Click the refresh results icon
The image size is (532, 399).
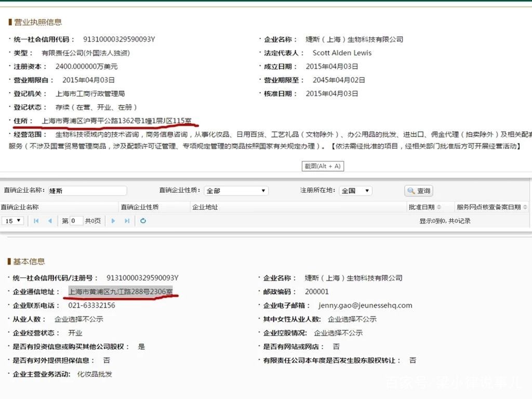[x=143, y=220]
